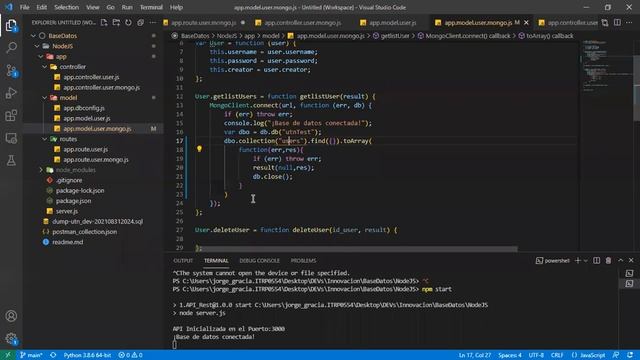The image size is (640, 360).
Task: Collapse the controller folder
Action: tap(44, 67)
